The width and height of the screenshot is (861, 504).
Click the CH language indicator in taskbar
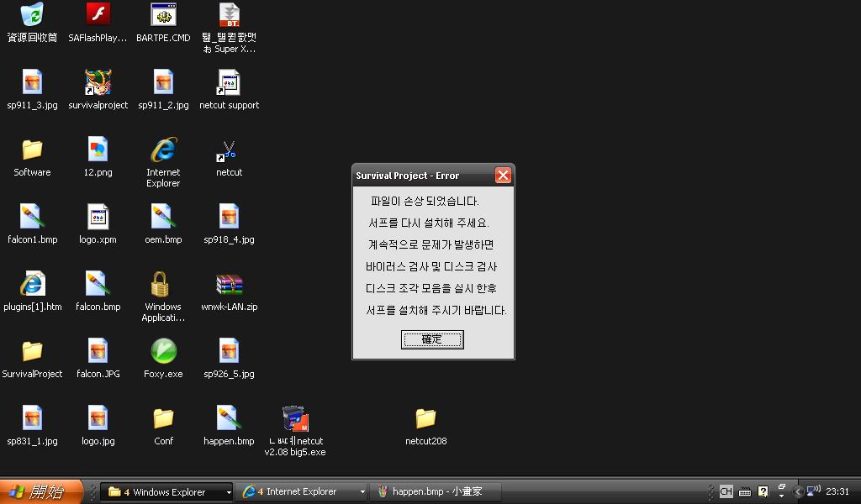[x=726, y=491]
